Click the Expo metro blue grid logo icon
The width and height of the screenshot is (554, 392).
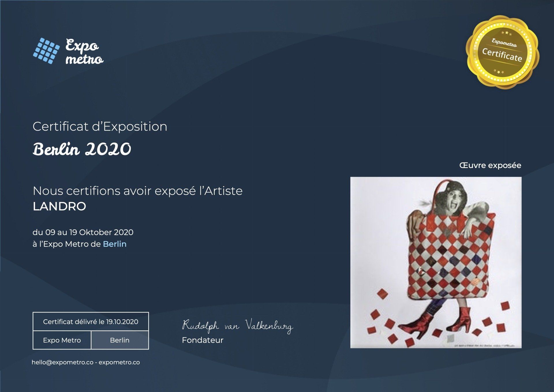click(x=46, y=51)
